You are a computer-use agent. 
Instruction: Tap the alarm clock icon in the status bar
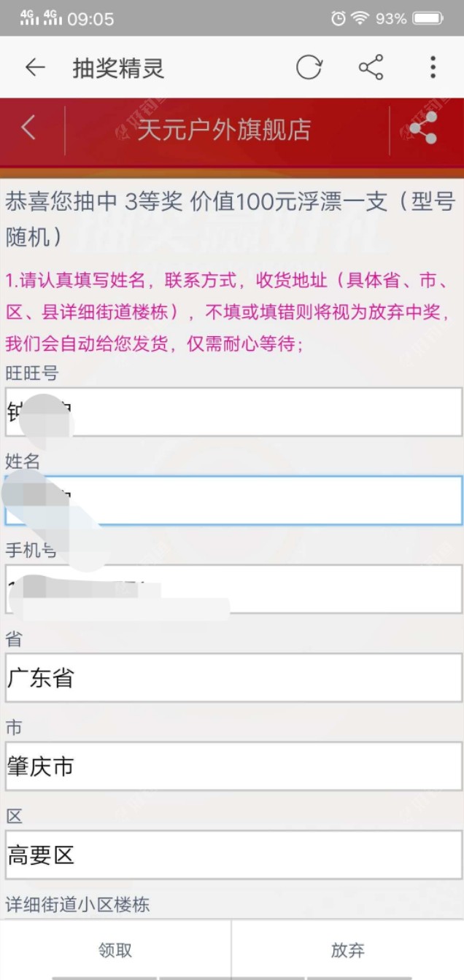pos(338,19)
